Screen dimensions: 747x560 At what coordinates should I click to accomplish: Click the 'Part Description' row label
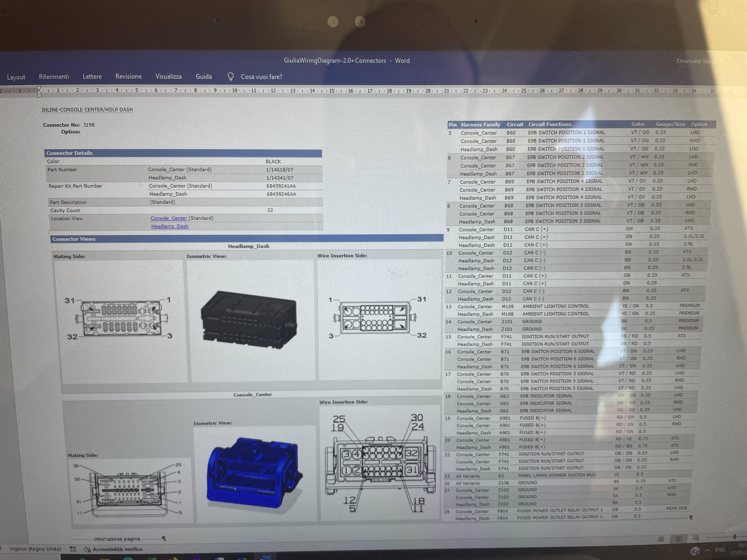(x=68, y=202)
